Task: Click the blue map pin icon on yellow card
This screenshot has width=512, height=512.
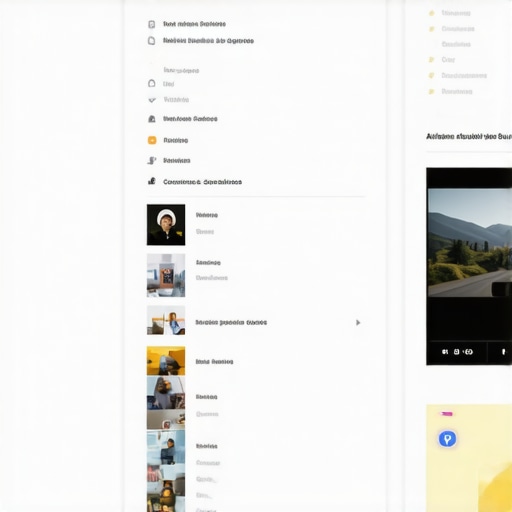Action: 447,439
